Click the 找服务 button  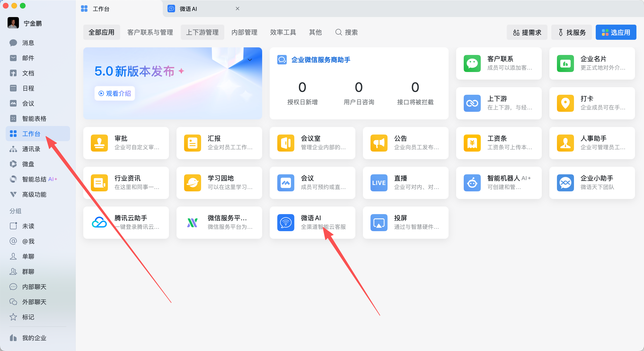point(572,32)
